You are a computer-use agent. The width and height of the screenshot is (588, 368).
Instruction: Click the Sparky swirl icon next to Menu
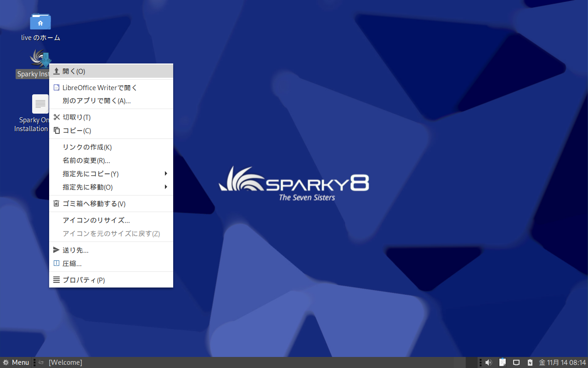tap(6, 362)
